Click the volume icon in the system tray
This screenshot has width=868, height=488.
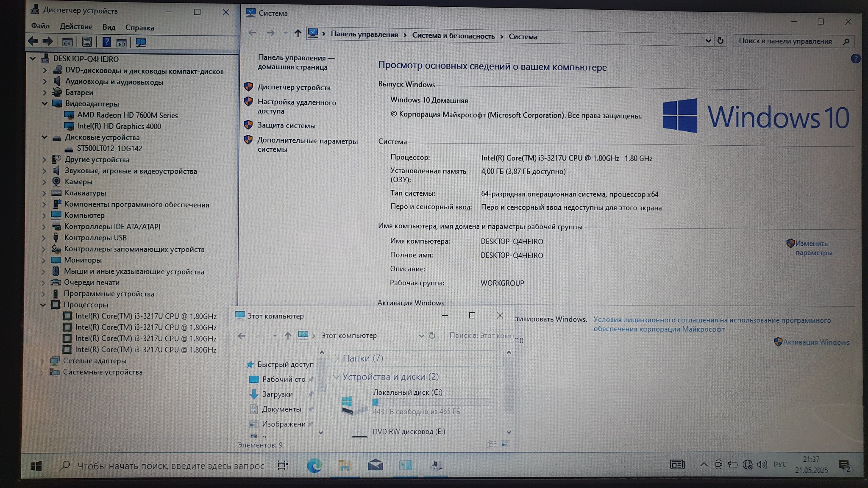pos(762,465)
